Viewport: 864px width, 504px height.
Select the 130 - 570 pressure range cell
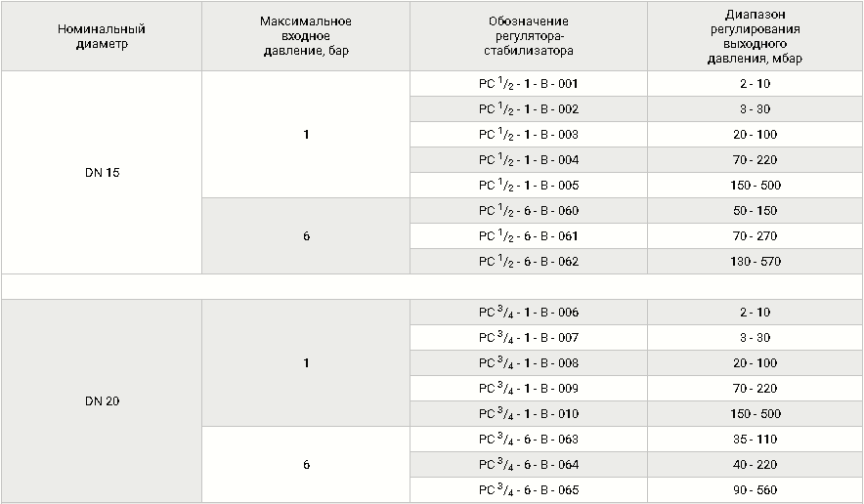click(755, 261)
